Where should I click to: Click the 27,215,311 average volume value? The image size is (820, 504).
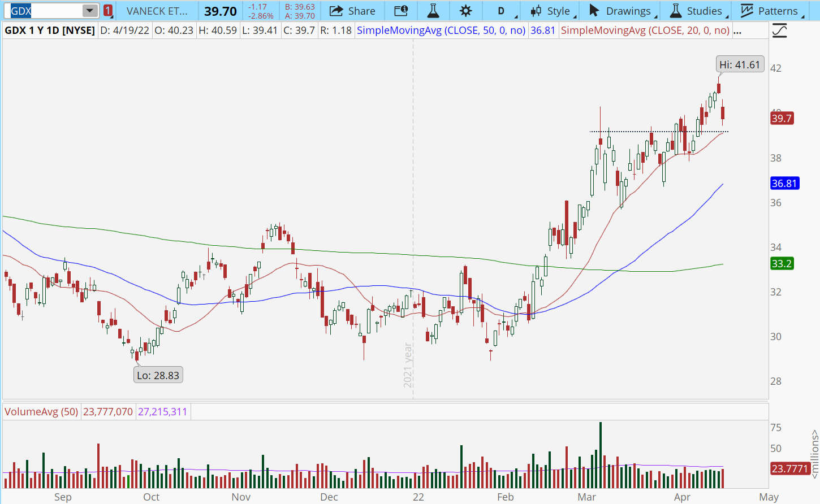[162, 411]
